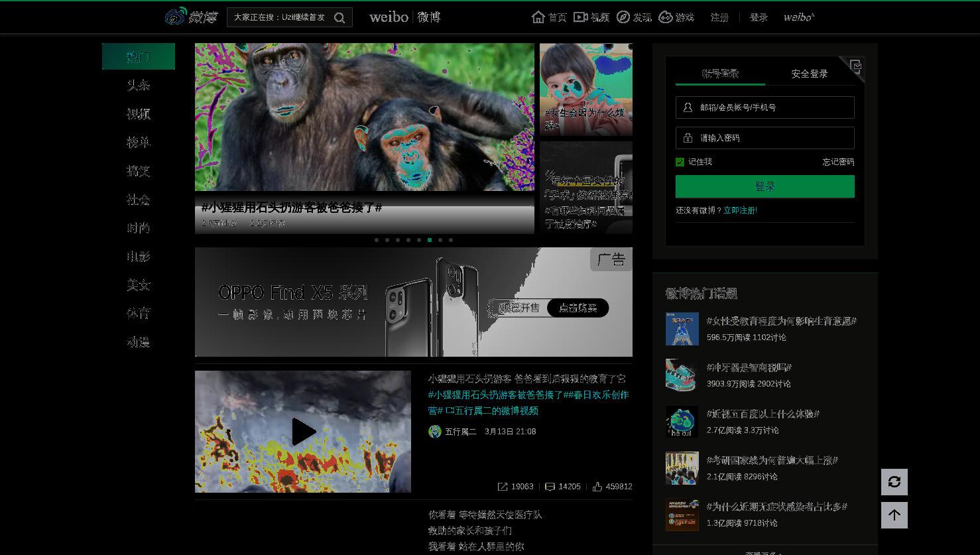Open thumbnail for #为什么近期无症状感染者占比多#
The height and width of the screenshot is (555, 980).
point(682,515)
